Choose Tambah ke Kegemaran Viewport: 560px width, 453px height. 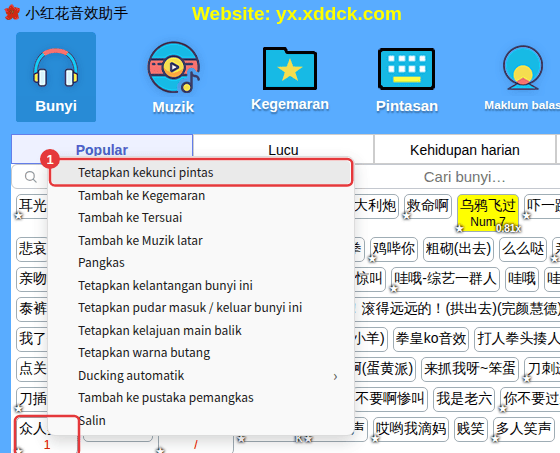(x=141, y=196)
